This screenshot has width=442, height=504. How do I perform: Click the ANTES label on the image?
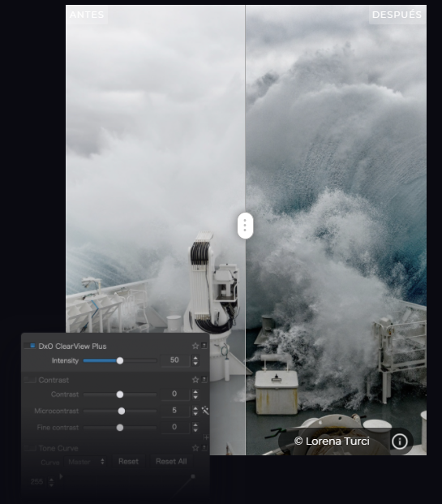click(87, 15)
